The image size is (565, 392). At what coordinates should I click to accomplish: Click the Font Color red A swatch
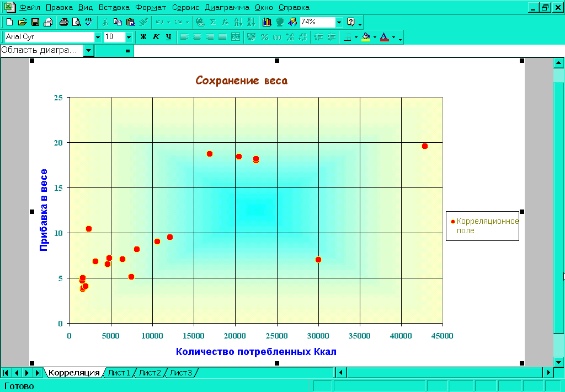point(385,37)
